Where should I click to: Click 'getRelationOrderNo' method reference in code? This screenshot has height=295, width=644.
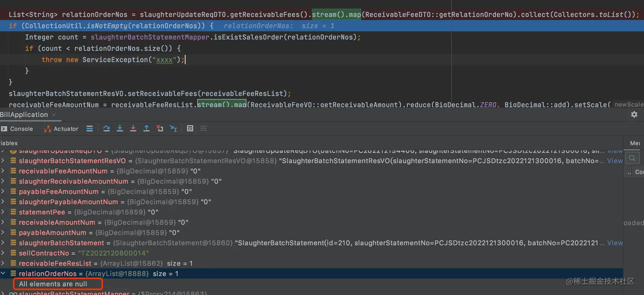(x=476, y=14)
